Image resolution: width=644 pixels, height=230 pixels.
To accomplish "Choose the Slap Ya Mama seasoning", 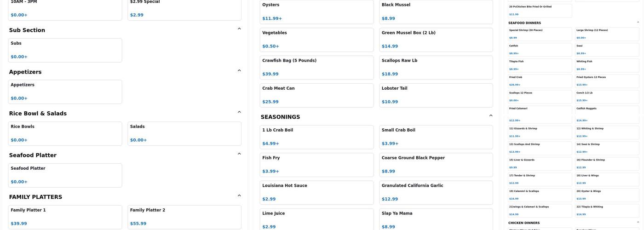I will pyautogui.click(x=436, y=220).
